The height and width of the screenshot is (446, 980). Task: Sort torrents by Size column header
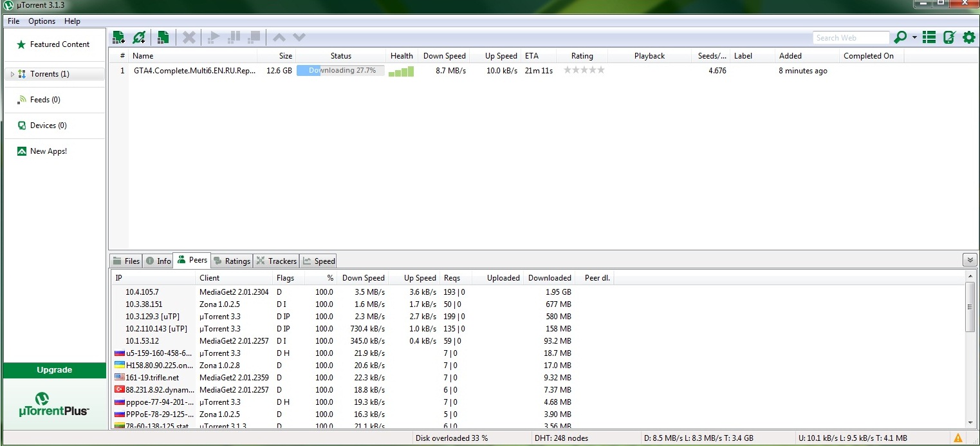tap(277, 56)
